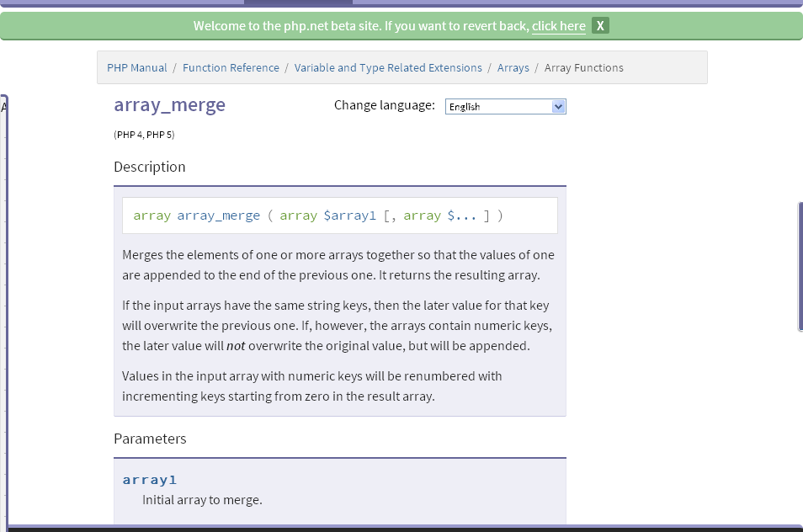The width and height of the screenshot is (803, 532).
Task: Click the Description section heading
Action: [x=150, y=167]
